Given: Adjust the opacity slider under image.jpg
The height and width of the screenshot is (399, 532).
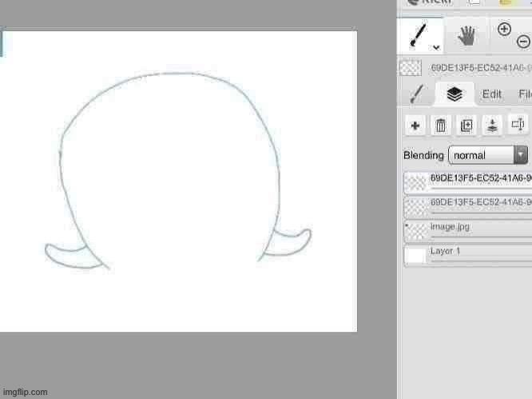Looking at the screenshot, I should (x=481, y=237).
